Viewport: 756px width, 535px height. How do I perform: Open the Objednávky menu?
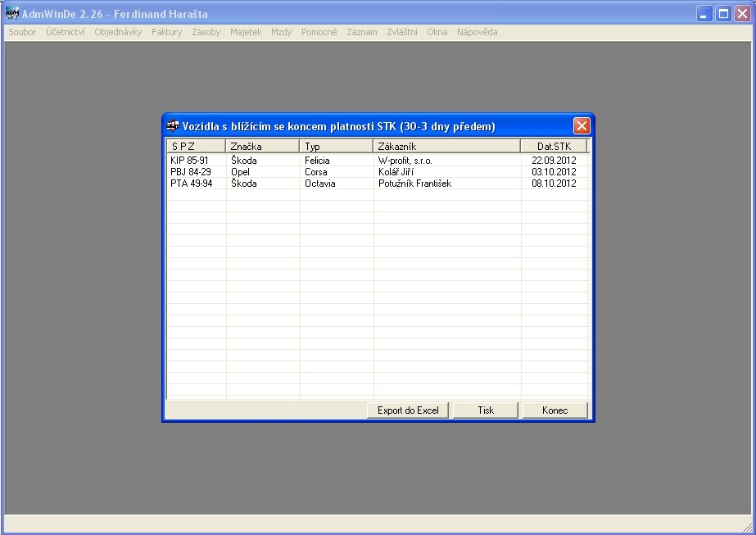click(118, 32)
